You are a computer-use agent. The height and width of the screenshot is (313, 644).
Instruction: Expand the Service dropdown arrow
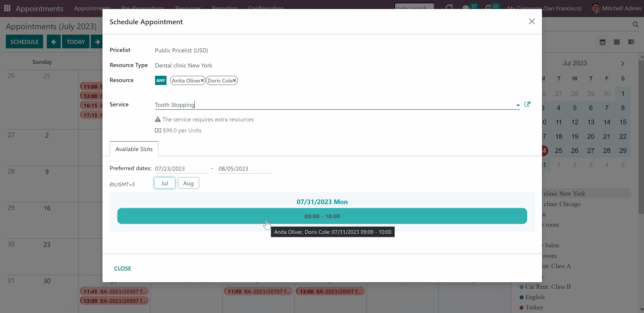click(x=518, y=105)
